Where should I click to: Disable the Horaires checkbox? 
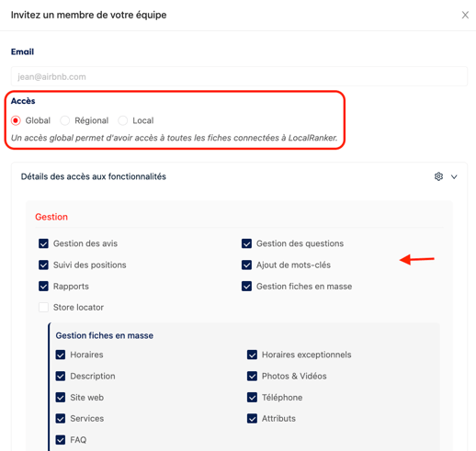click(x=61, y=355)
